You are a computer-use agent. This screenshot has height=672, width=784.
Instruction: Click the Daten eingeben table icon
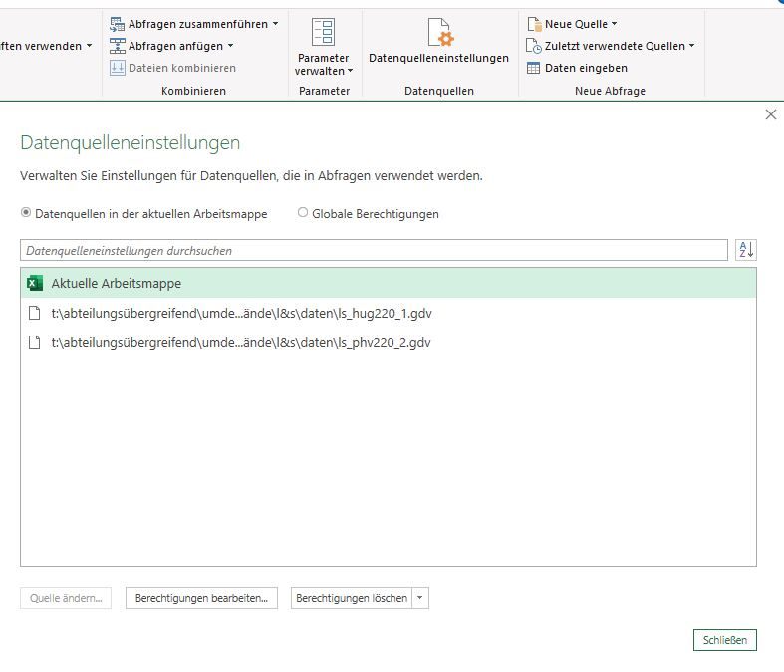click(x=534, y=68)
